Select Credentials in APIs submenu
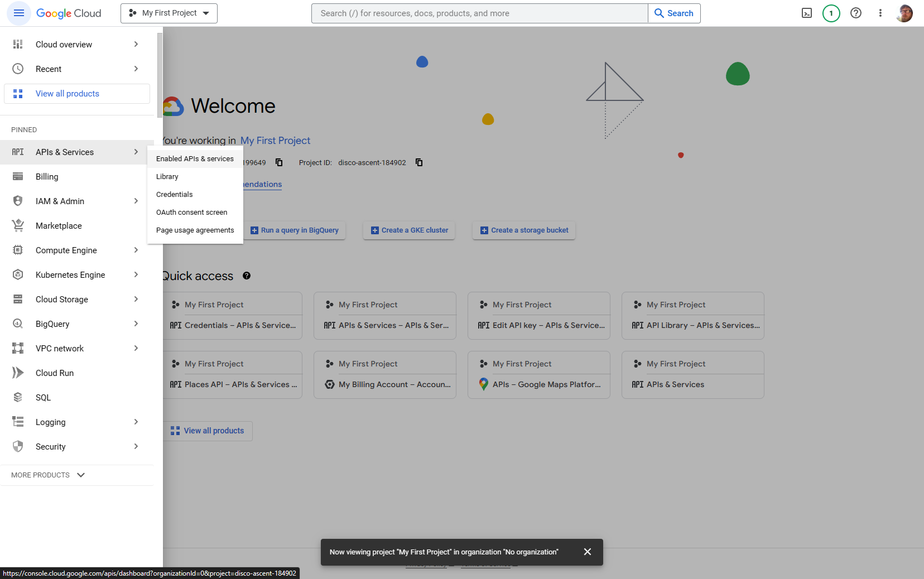This screenshot has width=924, height=579. point(195,195)
